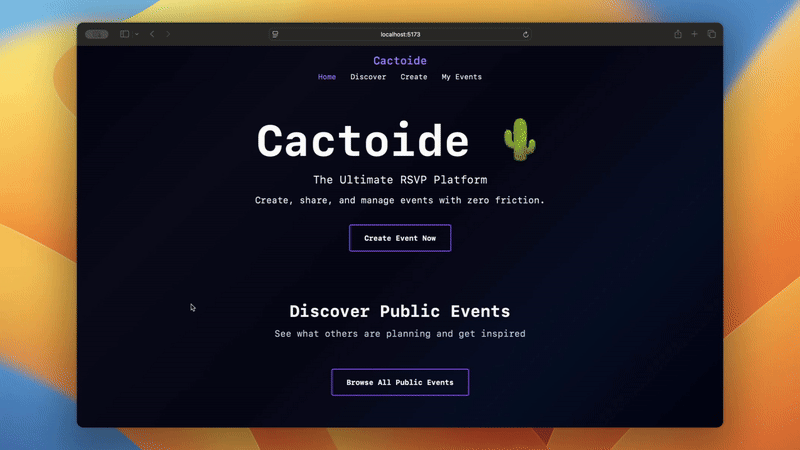Click the Share icon in Safari's toolbar
800x450 pixels.
point(678,34)
